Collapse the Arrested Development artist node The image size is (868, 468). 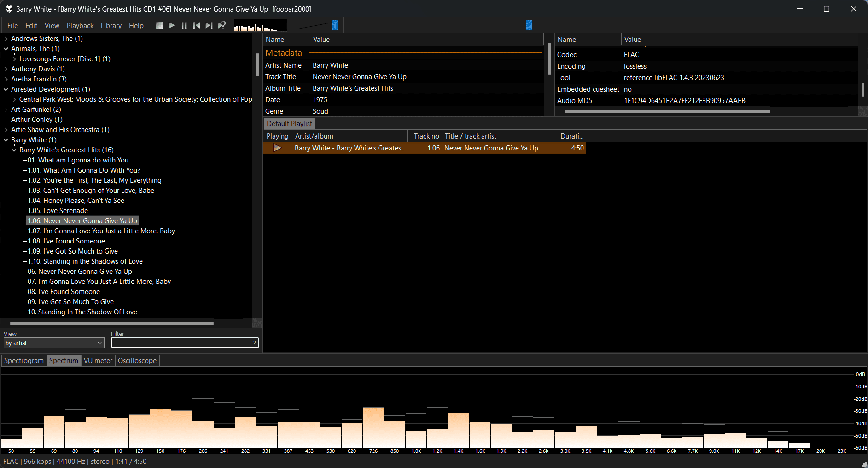coord(6,89)
